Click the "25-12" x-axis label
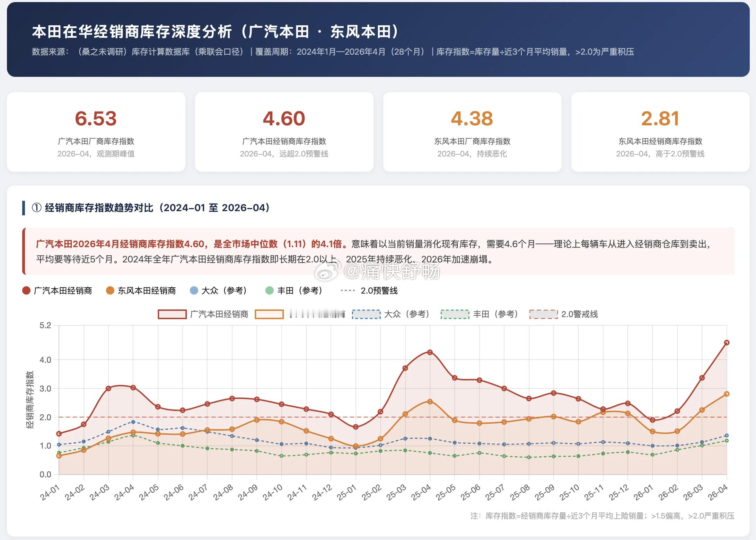This screenshot has height=540, width=756. 619,492
